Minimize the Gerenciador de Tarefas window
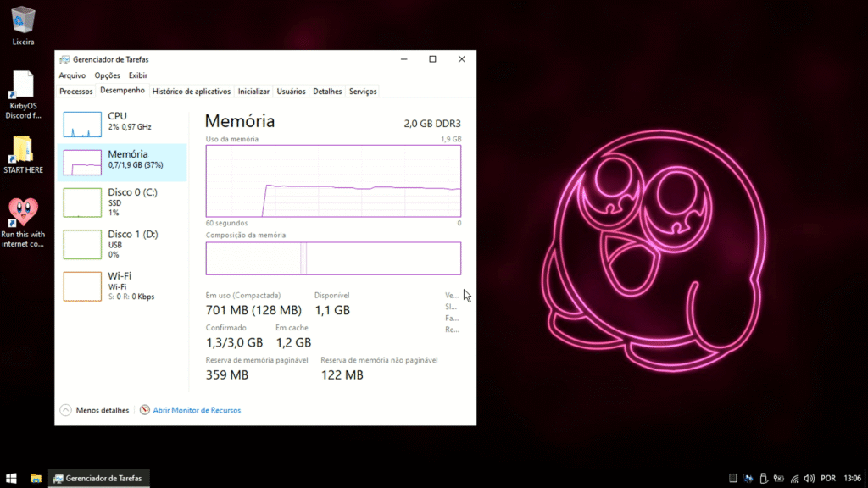Viewport: 868px width, 488px height. click(404, 59)
